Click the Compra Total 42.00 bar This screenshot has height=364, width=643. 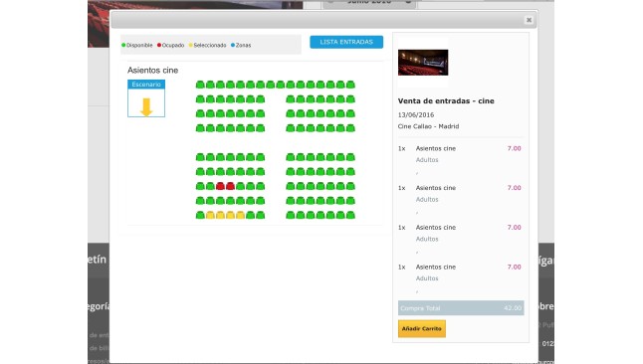coord(461,308)
